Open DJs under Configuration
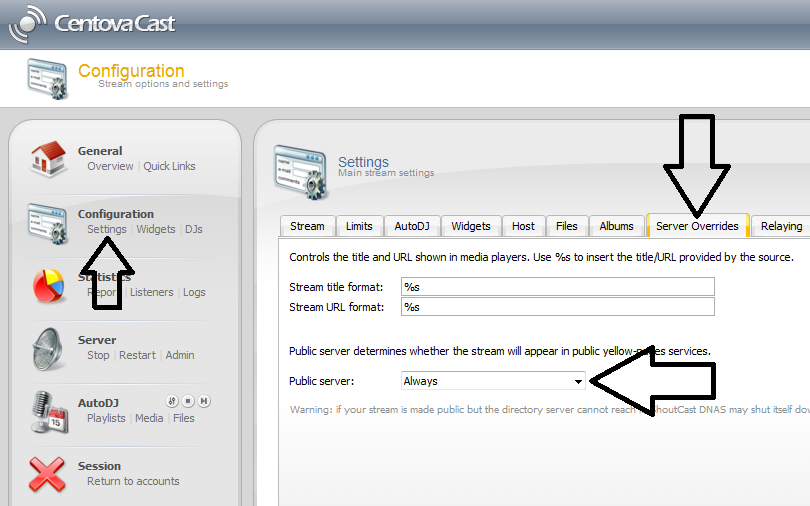The width and height of the screenshot is (810, 506). pos(194,229)
